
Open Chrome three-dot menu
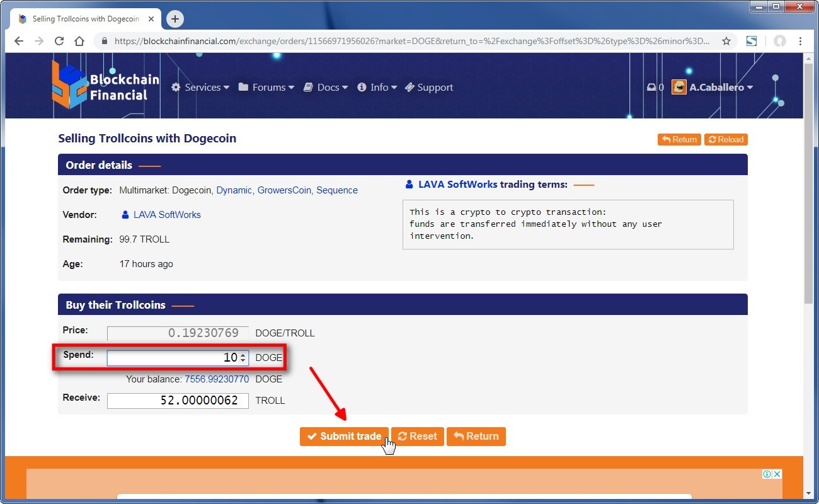tap(800, 41)
